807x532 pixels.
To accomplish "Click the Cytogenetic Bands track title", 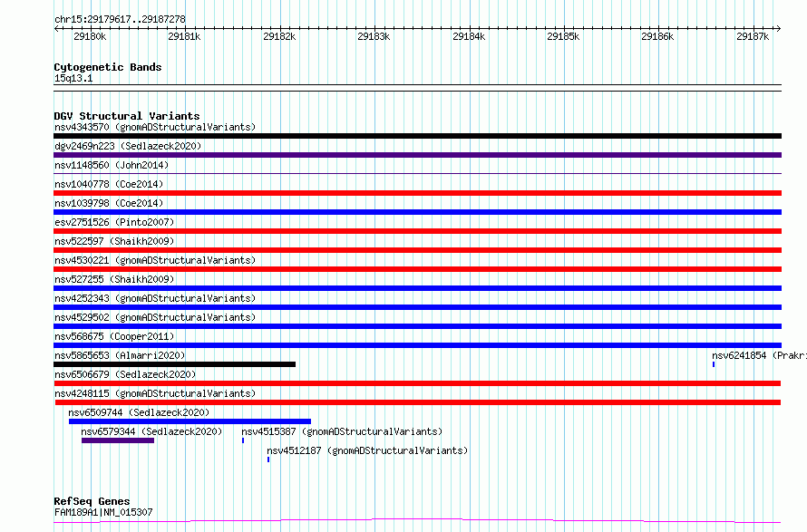I will [x=108, y=67].
